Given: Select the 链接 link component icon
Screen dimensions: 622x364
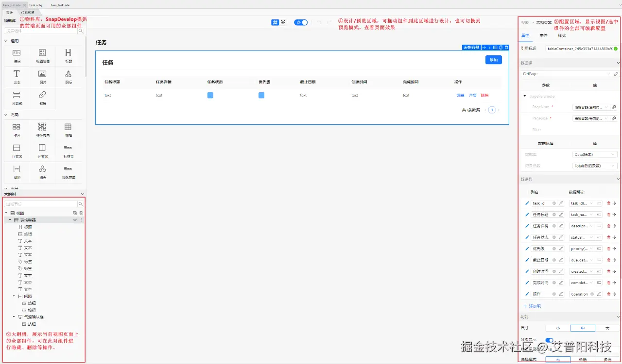Looking at the screenshot, I should tap(43, 95).
